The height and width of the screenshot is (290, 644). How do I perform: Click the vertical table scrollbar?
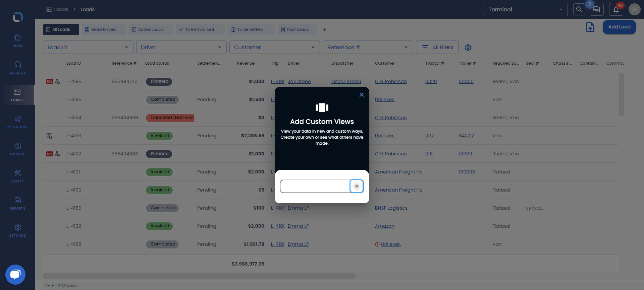coord(622,94)
